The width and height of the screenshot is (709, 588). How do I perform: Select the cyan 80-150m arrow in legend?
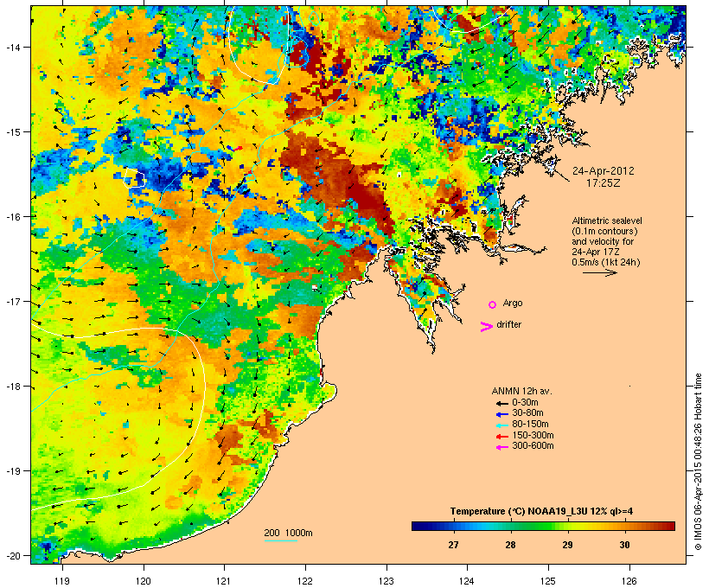click(502, 425)
